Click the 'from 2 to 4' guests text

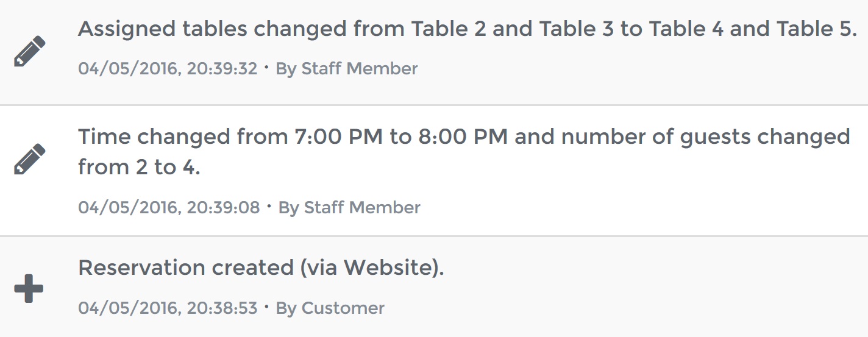coord(138,167)
